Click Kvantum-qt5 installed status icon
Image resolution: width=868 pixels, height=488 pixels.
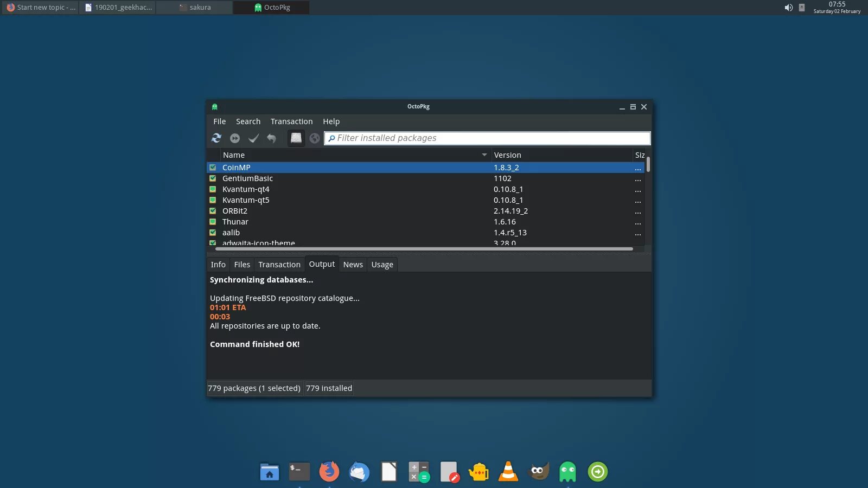click(x=213, y=200)
